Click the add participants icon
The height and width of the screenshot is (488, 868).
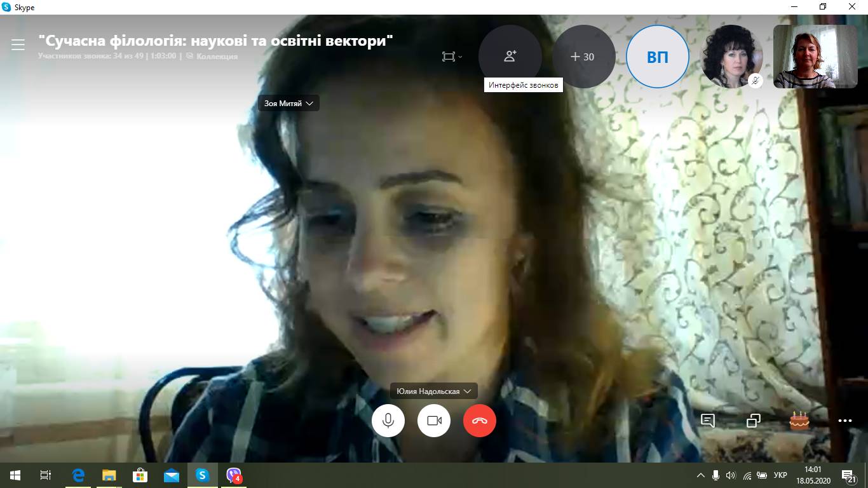pos(510,57)
